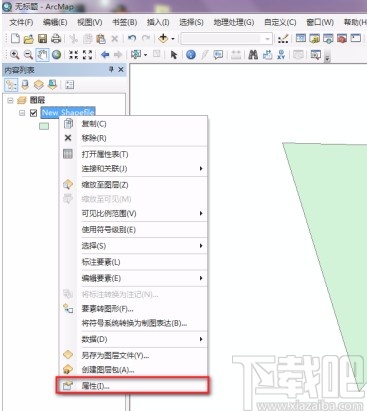Viewport: 367px width, 411px height.
Task: Pin the 内容列表 panel
Action: pyautogui.click(x=111, y=69)
